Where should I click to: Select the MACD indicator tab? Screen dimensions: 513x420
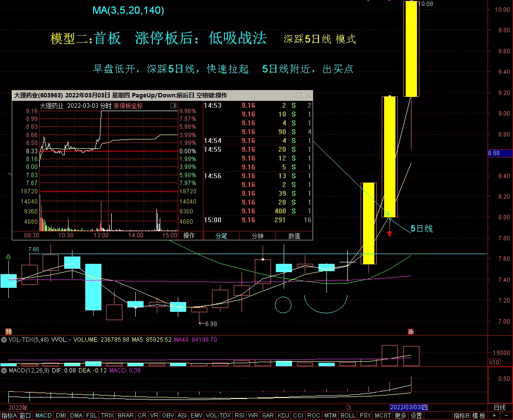point(43,416)
